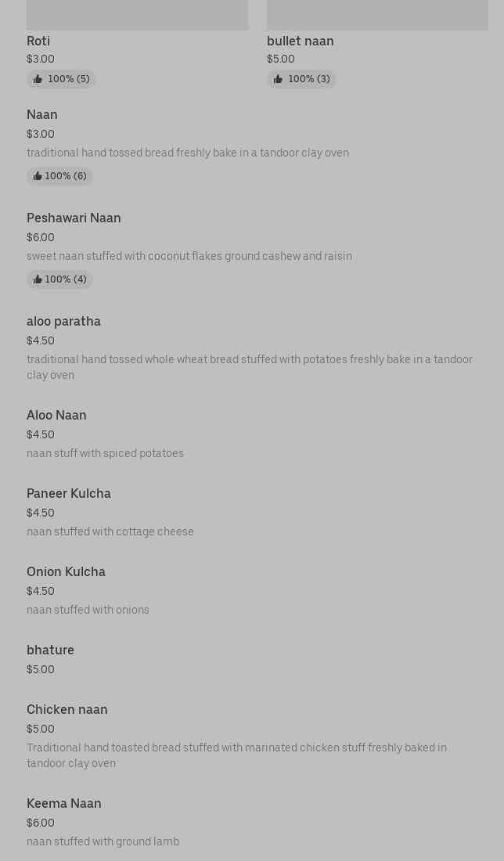The width and height of the screenshot is (504, 861).
Task: Select the Naan menu item
Action: (x=42, y=115)
